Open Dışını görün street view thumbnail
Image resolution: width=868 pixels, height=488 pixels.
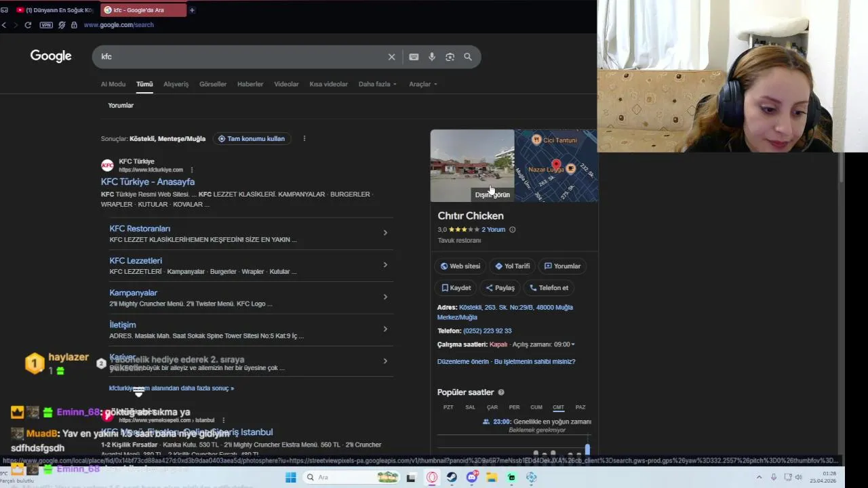click(x=472, y=166)
